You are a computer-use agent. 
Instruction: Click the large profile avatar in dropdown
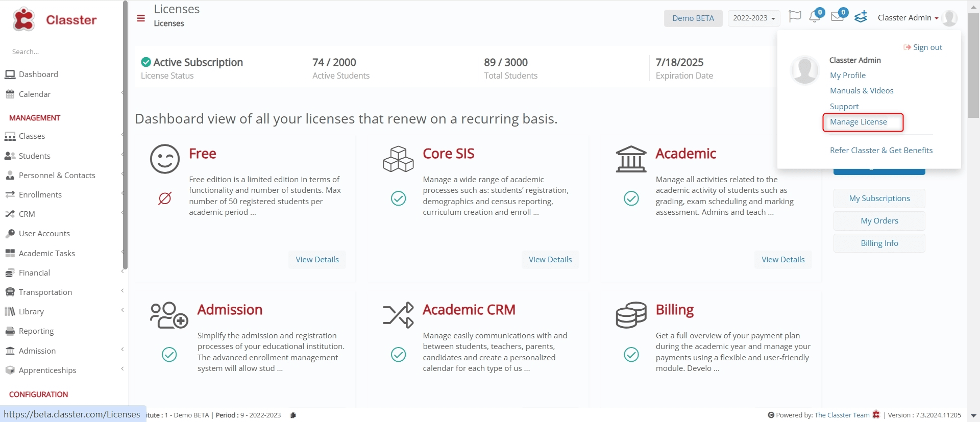point(805,70)
